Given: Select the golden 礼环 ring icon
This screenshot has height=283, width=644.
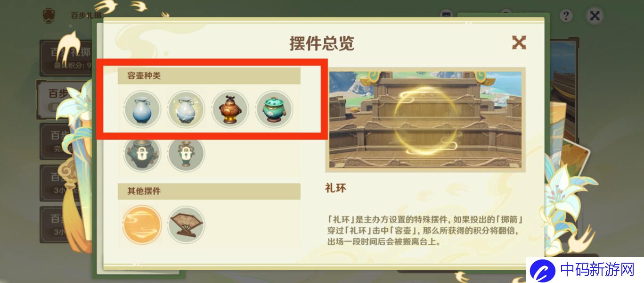Looking at the screenshot, I should (142, 225).
